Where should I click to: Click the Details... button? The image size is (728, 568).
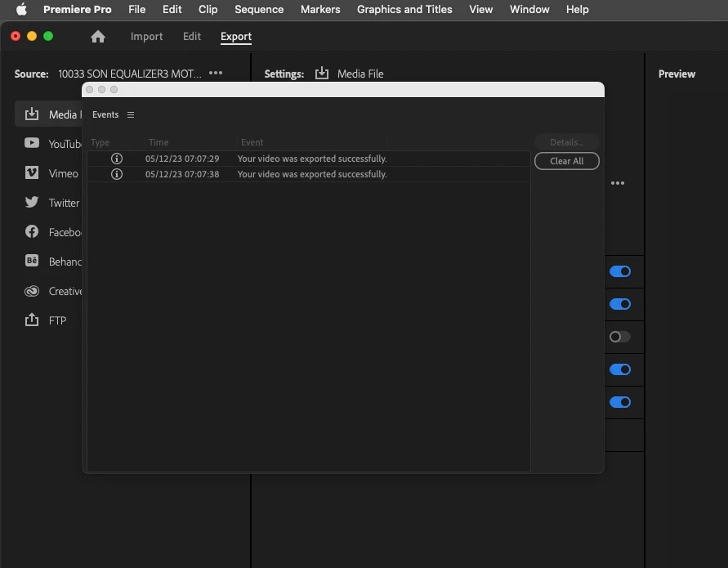tap(566, 142)
